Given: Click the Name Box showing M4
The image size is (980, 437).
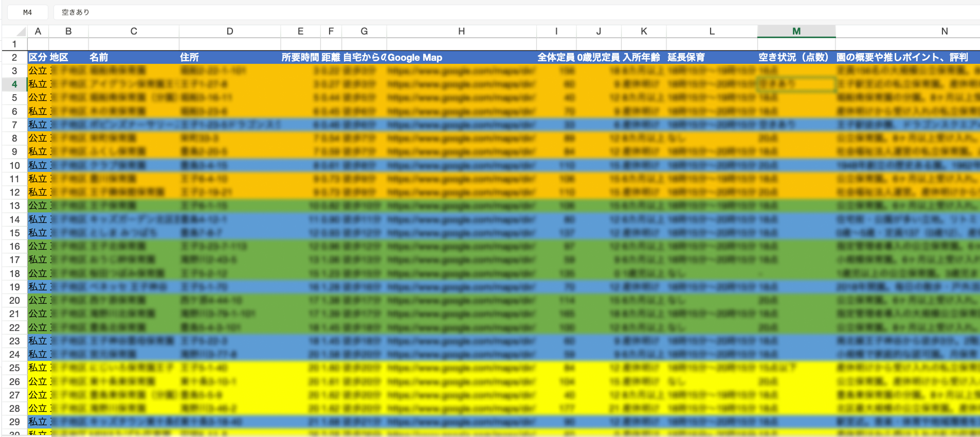Looking at the screenshot, I should click(28, 12).
